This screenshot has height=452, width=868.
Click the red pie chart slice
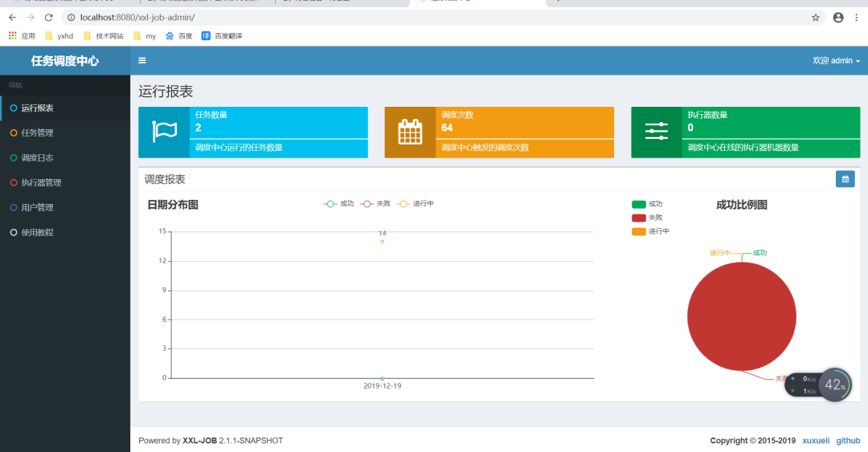tap(742, 316)
